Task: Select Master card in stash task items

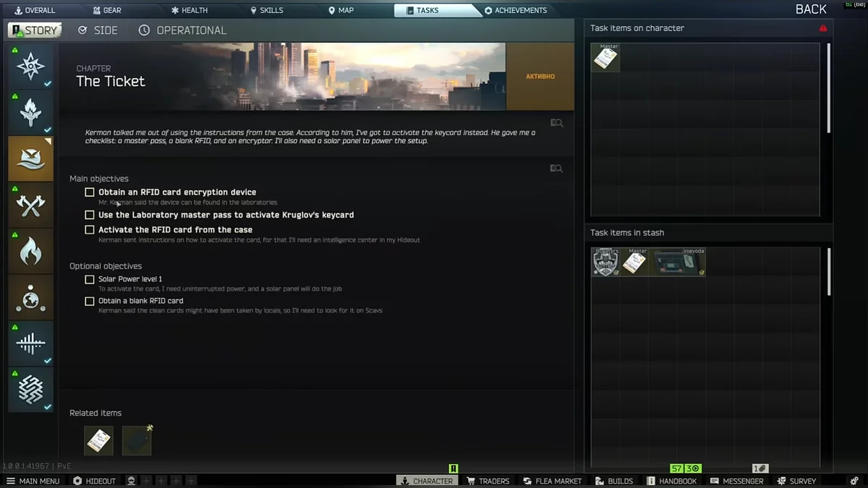Action: 634,262
